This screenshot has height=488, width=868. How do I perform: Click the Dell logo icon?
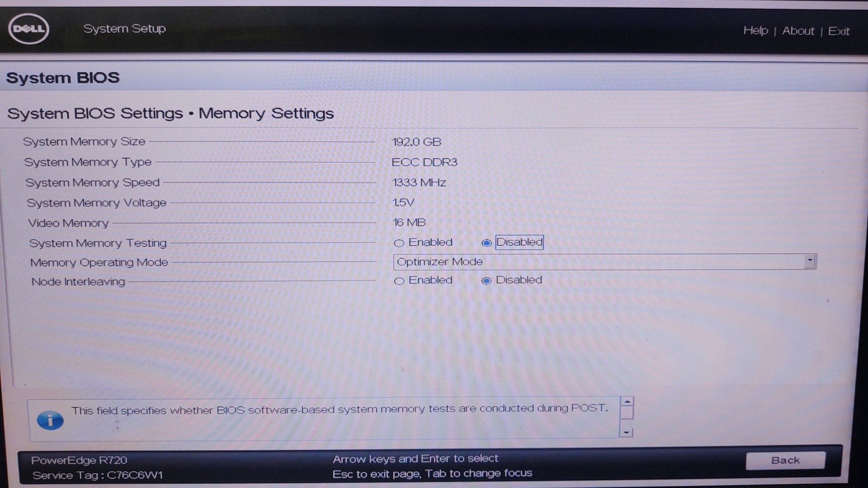click(x=29, y=29)
